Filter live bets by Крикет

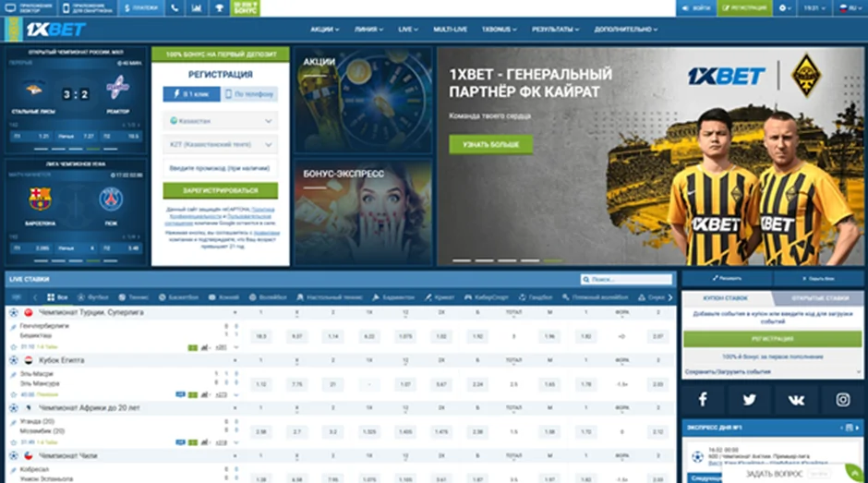pyautogui.click(x=440, y=297)
